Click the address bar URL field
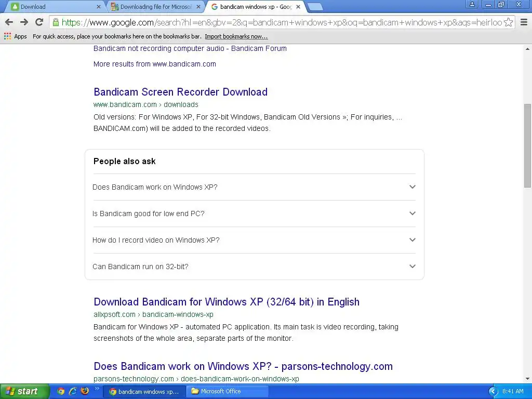 click(x=282, y=22)
